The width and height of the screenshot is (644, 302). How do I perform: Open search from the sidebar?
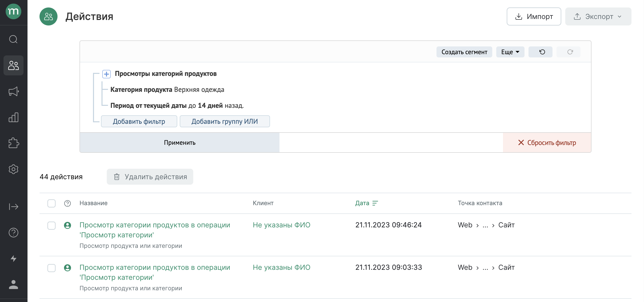click(x=13, y=39)
